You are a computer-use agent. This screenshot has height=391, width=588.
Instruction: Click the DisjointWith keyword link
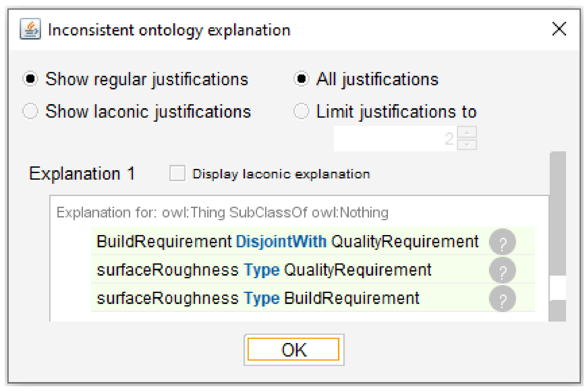(281, 241)
